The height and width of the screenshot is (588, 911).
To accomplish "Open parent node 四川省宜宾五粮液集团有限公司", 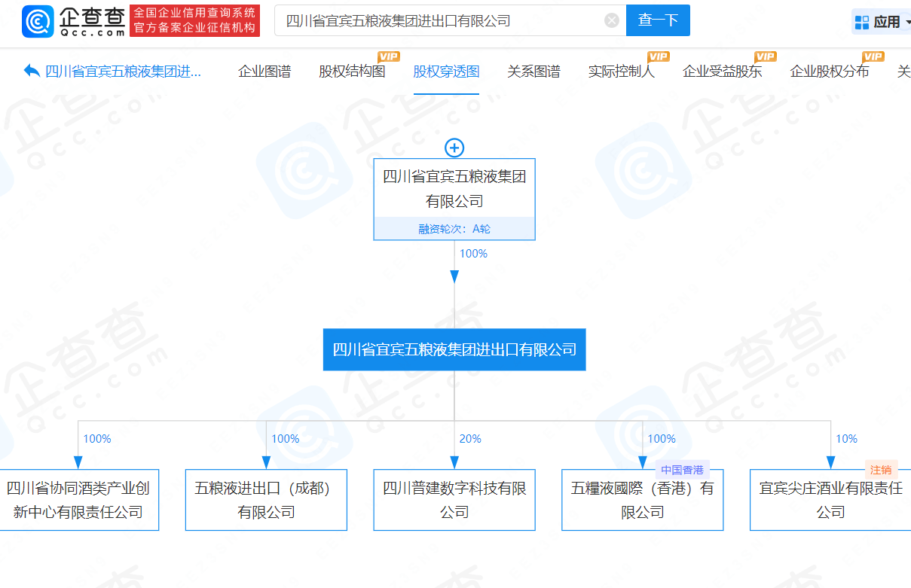I will 454,189.
